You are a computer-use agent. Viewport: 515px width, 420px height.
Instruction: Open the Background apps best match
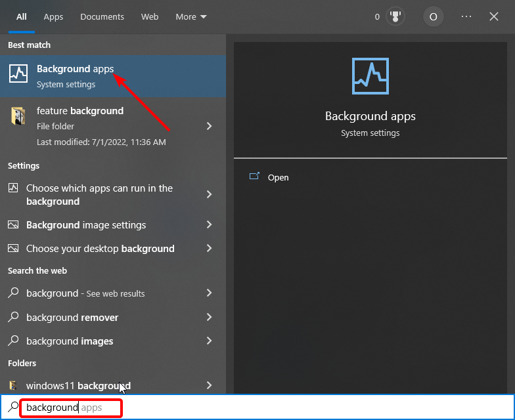pyautogui.click(x=113, y=76)
